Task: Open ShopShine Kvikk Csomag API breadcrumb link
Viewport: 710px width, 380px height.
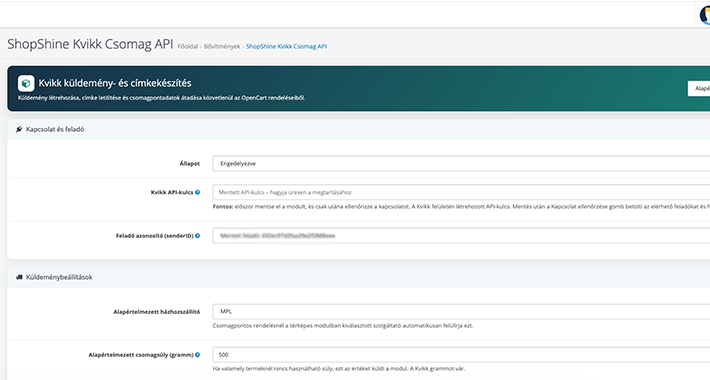Action: click(x=286, y=46)
